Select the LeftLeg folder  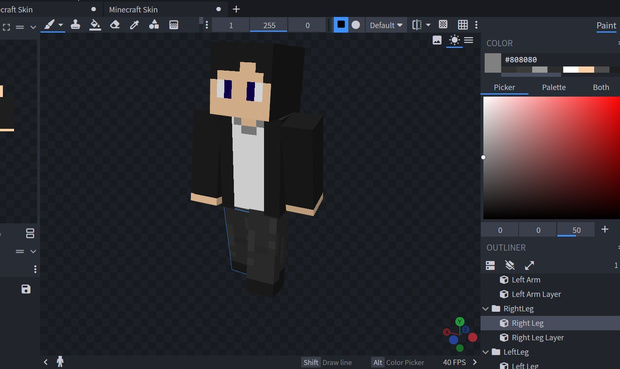(x=516, y=352)
